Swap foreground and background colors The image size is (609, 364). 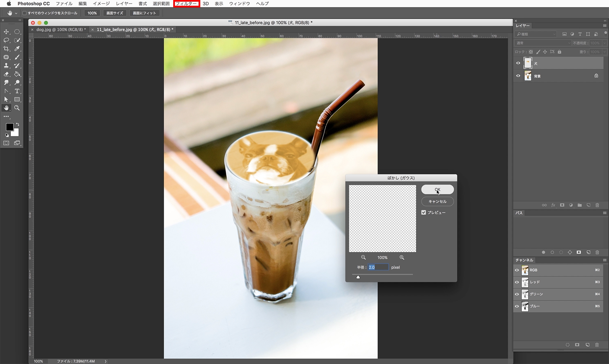[18, 124]
